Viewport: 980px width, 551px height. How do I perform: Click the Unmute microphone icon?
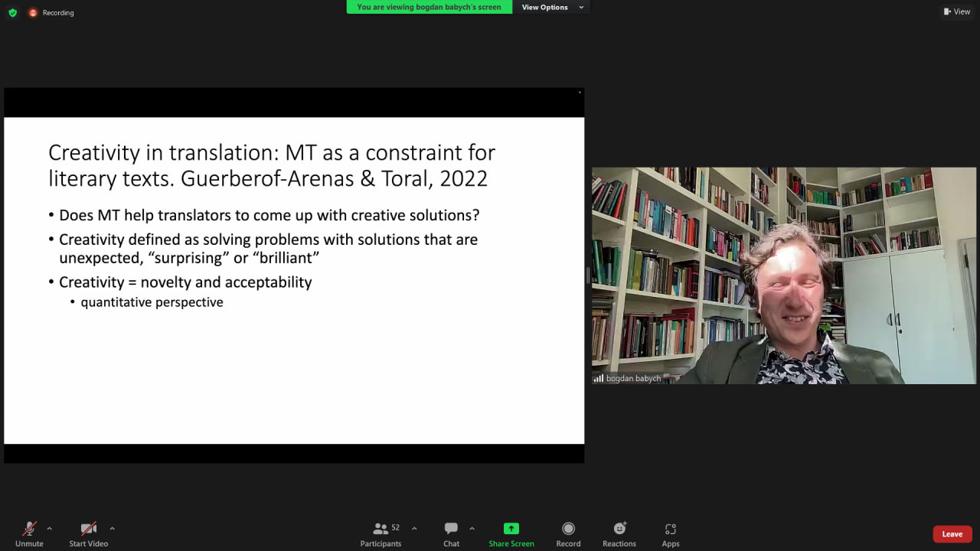click(x=29, y=529)
